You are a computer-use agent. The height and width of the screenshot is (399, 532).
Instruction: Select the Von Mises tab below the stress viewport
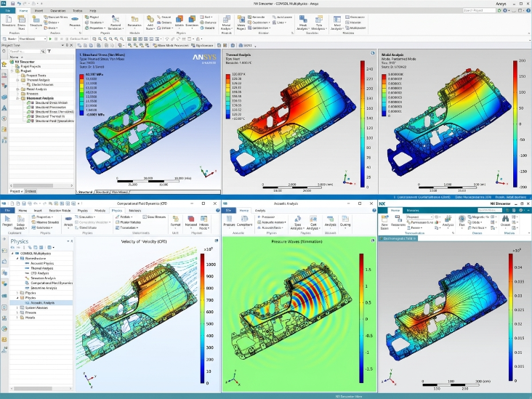click(x=120, y=192)
